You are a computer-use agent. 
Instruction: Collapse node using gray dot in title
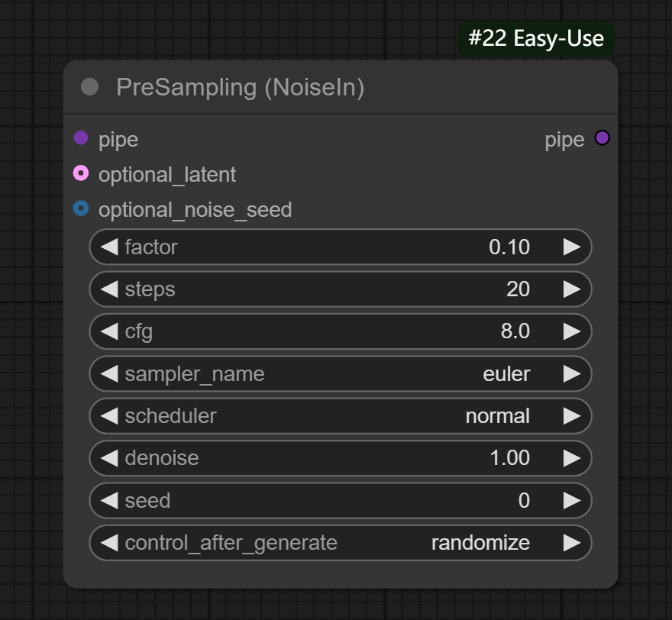click(x=89, y=87)
